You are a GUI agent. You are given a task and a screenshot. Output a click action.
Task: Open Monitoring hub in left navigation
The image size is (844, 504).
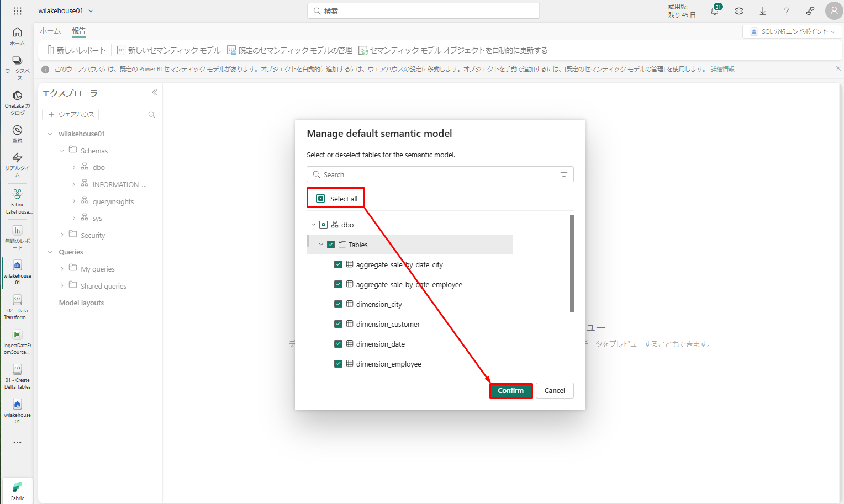coord(17,134)
